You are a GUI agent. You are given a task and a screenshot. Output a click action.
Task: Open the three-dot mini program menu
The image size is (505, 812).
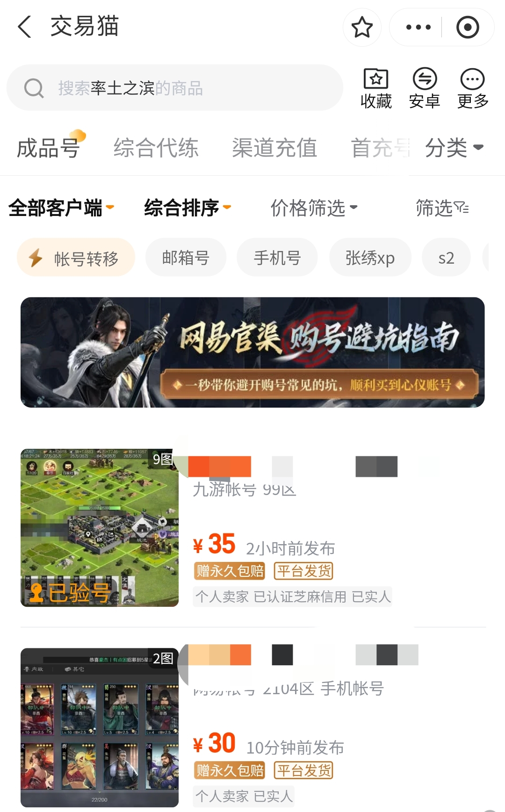[x=418, y=27]
